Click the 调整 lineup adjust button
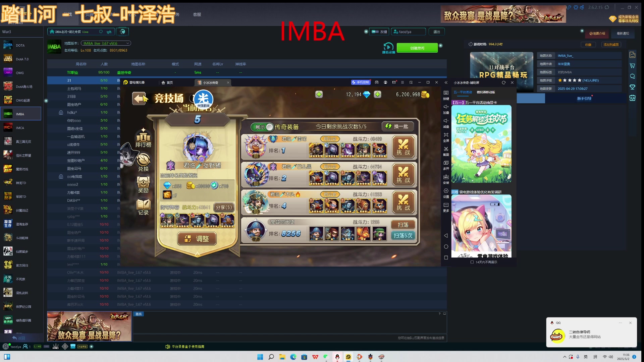 tap(197, 239)
